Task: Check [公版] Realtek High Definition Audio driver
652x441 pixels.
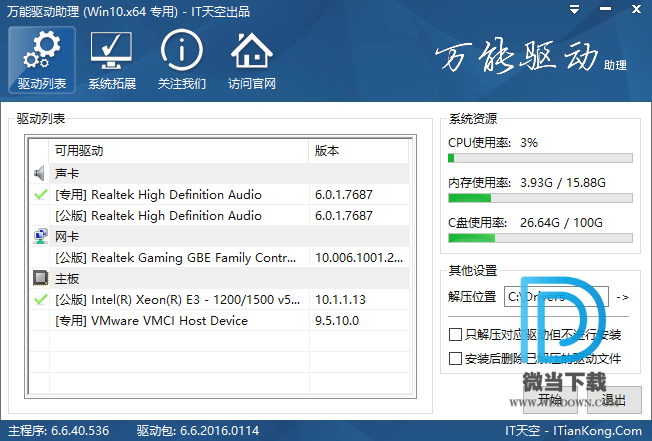Action: tap(40, 216)
